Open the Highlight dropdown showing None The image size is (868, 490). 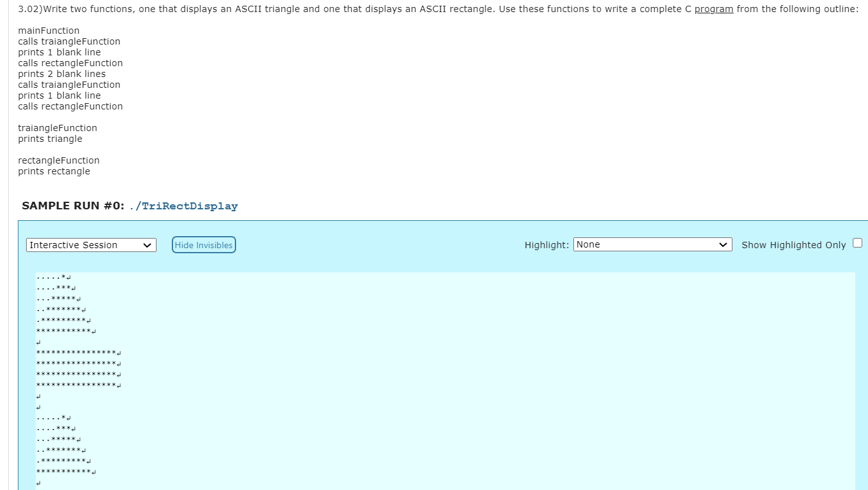(x=652, y=244)
